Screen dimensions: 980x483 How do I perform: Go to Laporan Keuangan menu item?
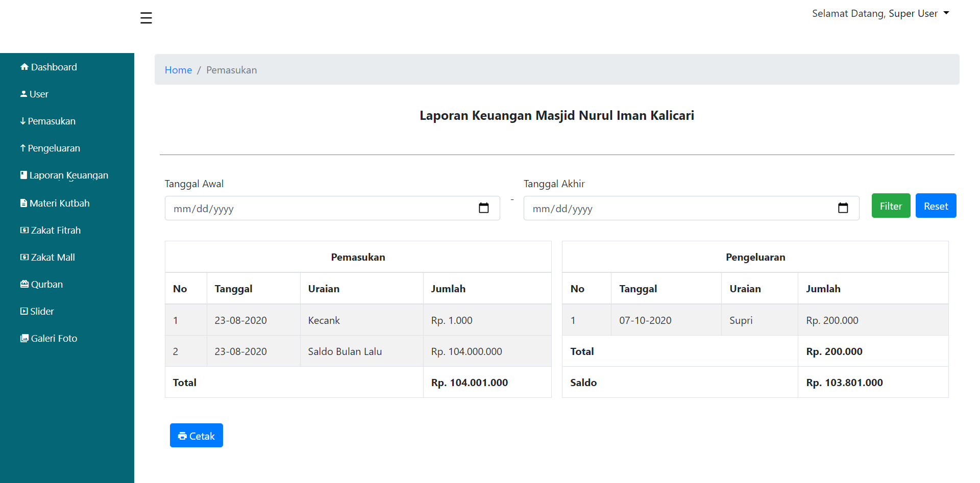pyautogui.click(x=68, y=175)
